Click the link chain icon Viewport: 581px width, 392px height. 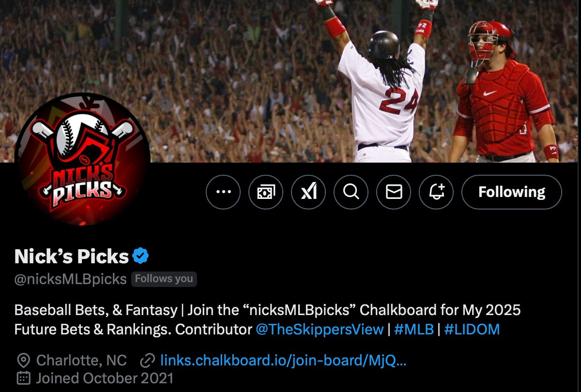coord(147,361)
